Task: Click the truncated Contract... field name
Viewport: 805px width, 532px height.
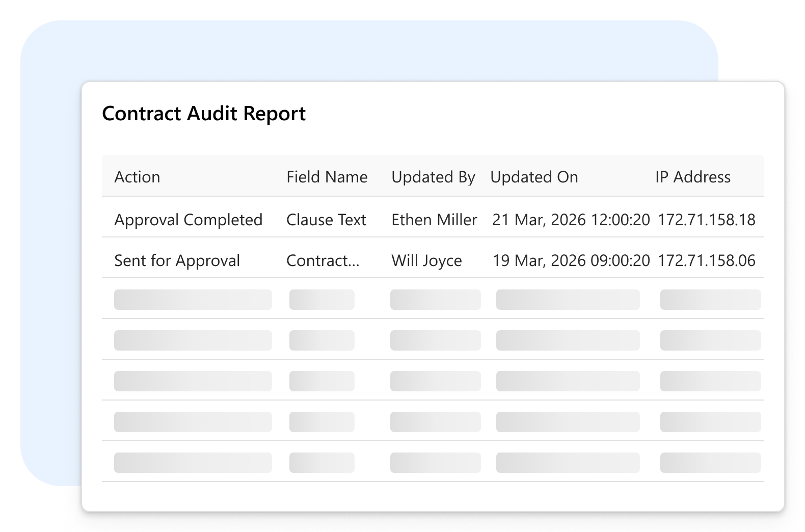Action: 323,260
